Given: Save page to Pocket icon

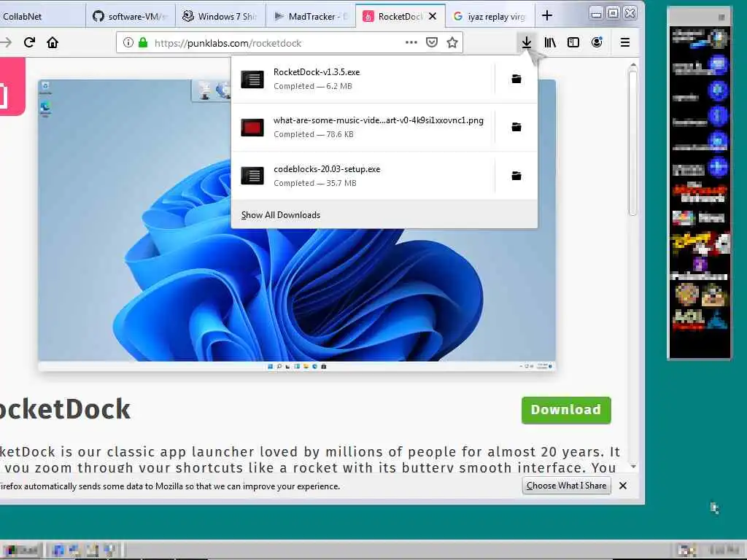Looking at the screenshot, I should tap(432, 43).
